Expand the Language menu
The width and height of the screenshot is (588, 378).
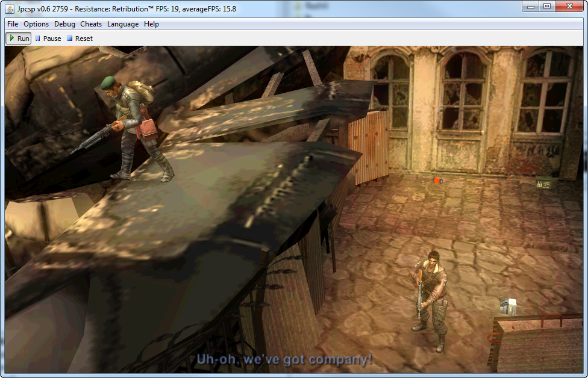point(123,24)
